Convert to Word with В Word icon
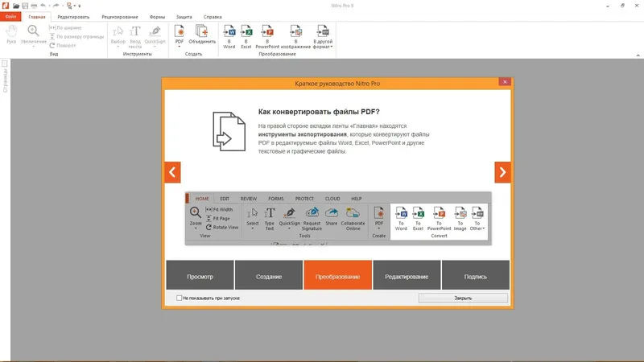The height and width of the screenshot is (362, 644). click(229, 36)
